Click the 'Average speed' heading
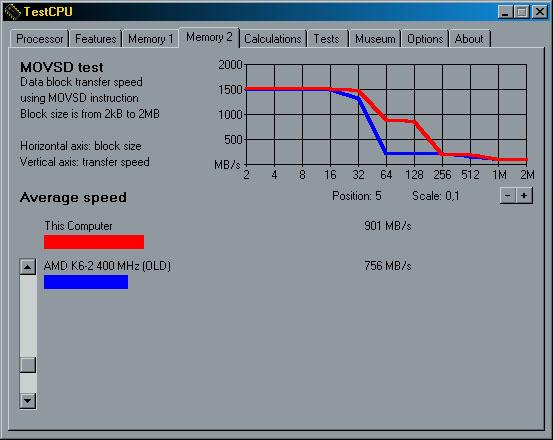 pos(73,197)
